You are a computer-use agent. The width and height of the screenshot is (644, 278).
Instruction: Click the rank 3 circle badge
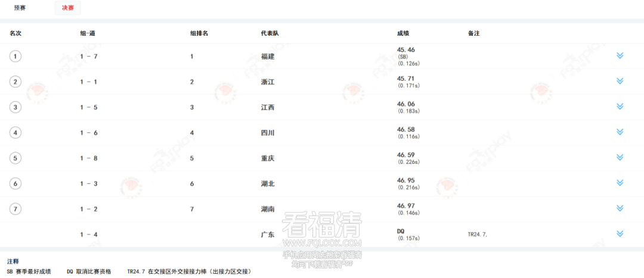click(16, 107)
